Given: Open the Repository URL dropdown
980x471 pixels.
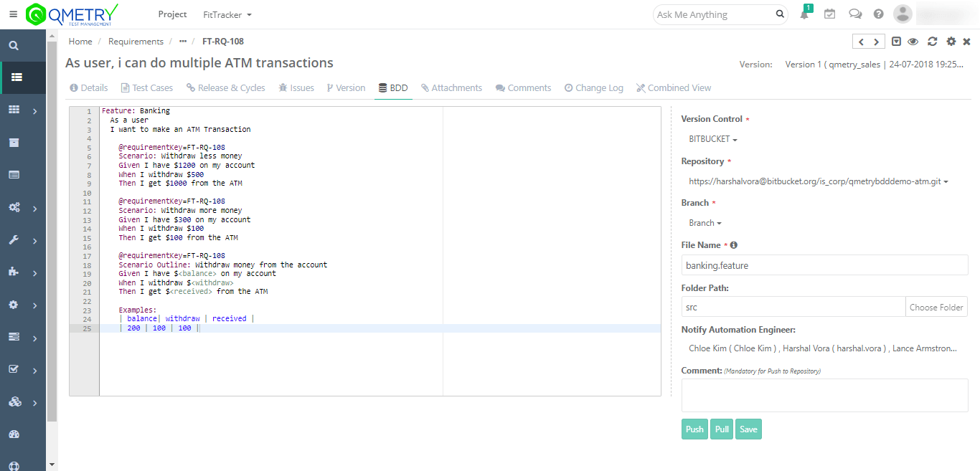Looking at the screenshot, I should (x=819, y=181).
